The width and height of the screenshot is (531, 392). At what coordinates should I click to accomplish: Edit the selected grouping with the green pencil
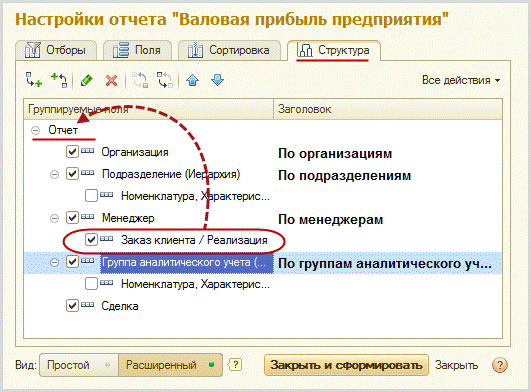click(86, 81)
